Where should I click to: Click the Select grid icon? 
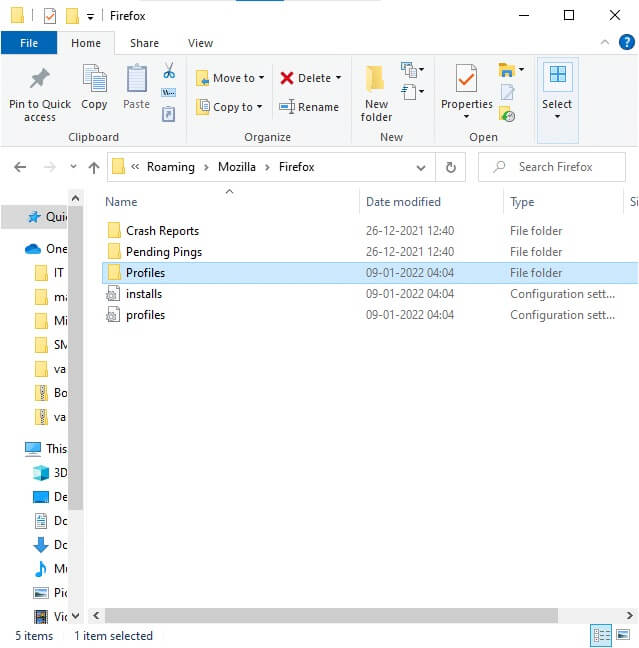point(558,75)
